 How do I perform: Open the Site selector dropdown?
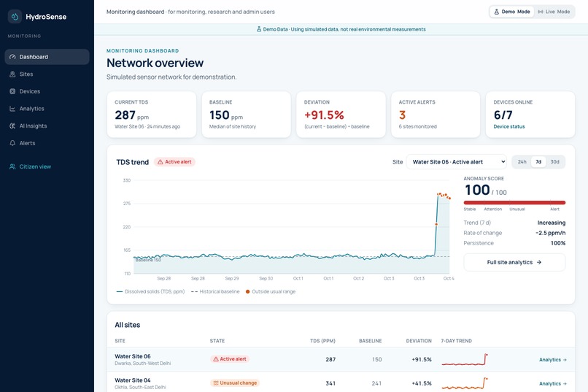point(457,162)
